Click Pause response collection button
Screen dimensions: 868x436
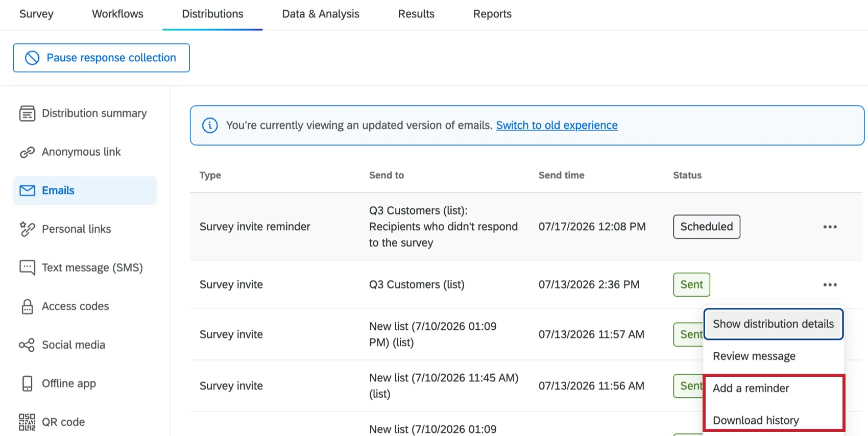(101, 58)
